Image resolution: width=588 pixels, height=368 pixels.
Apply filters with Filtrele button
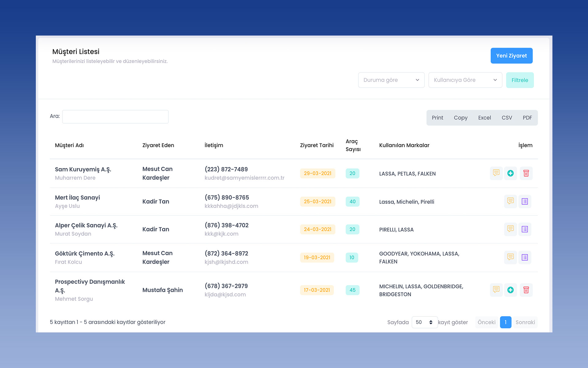tap(520, 80)
